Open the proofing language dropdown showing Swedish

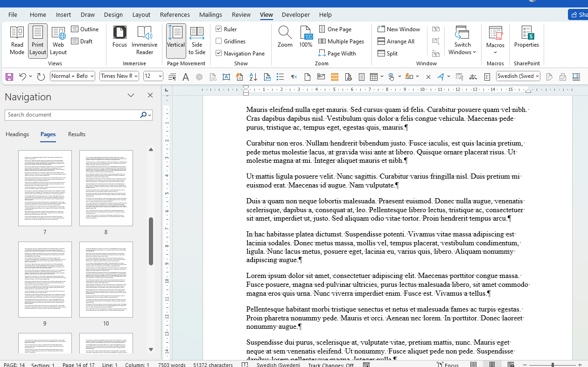point(518,76)
